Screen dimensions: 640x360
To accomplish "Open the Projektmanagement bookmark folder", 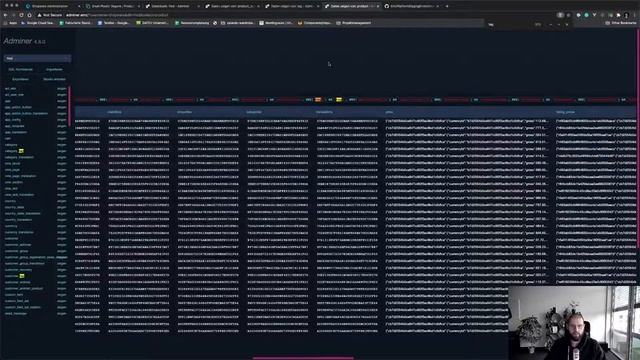I will (x=353, y=23).
